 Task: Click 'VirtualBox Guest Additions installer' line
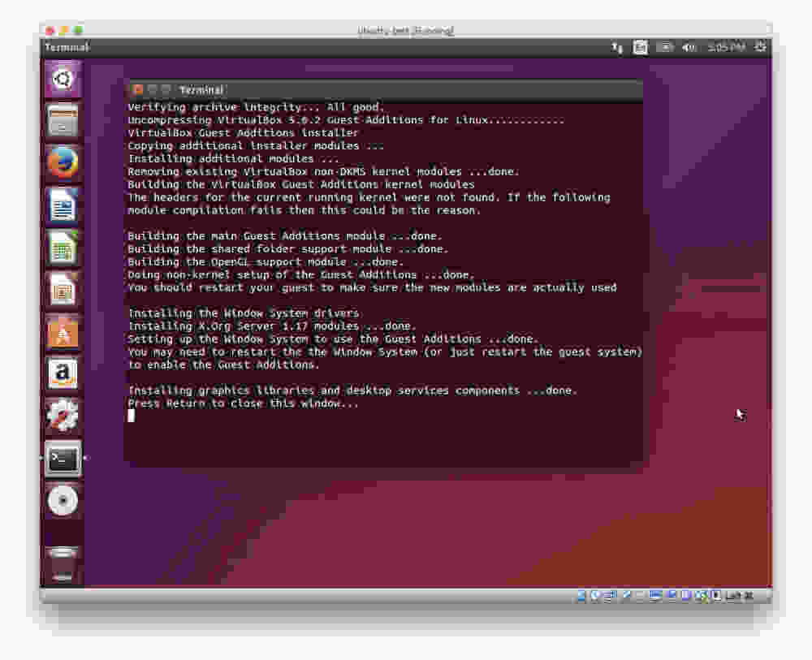pos(243,133)
